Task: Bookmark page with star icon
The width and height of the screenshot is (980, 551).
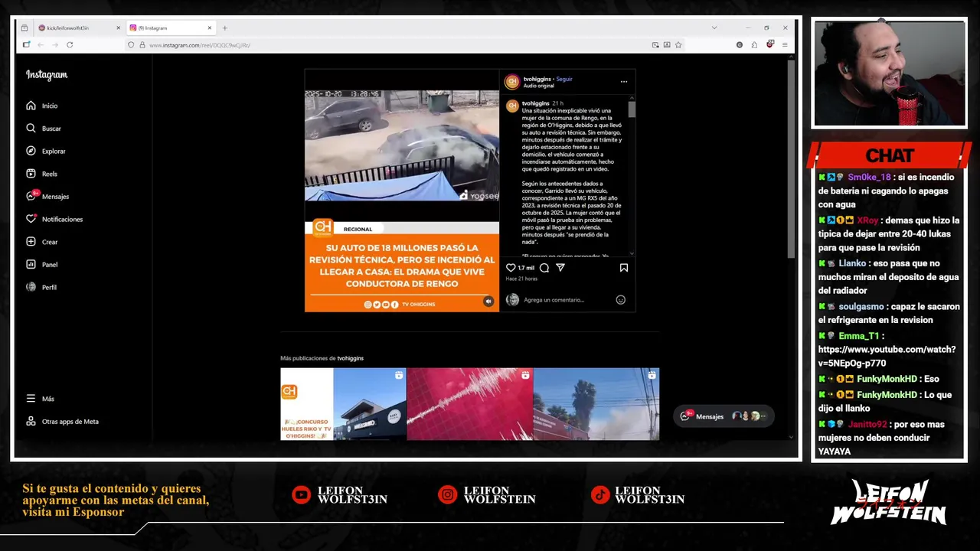Action: click(x=678, y=44)
